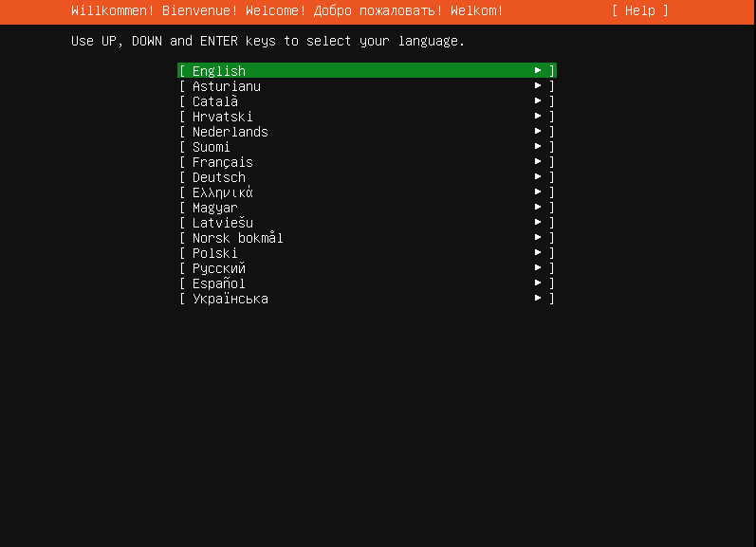Open the Help menu in header

click(x=640, y=10)
